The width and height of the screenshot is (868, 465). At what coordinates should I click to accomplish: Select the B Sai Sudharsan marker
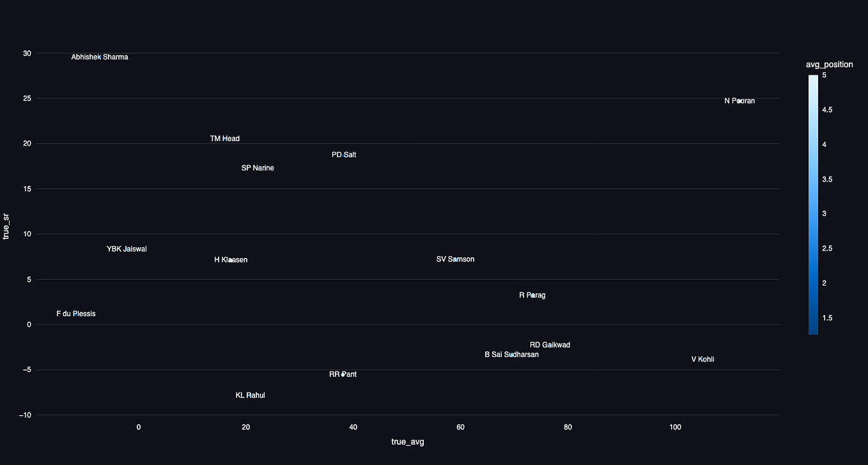coord(511,354)
